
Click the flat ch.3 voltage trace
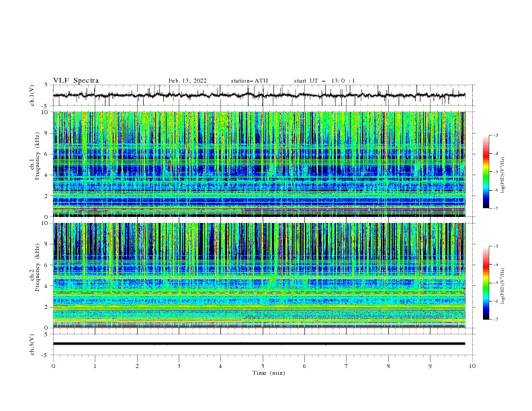coord(259,344)
